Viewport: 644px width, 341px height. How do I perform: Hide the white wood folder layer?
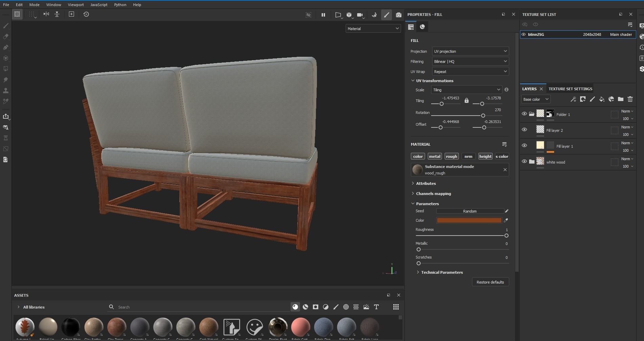(524, 162)
